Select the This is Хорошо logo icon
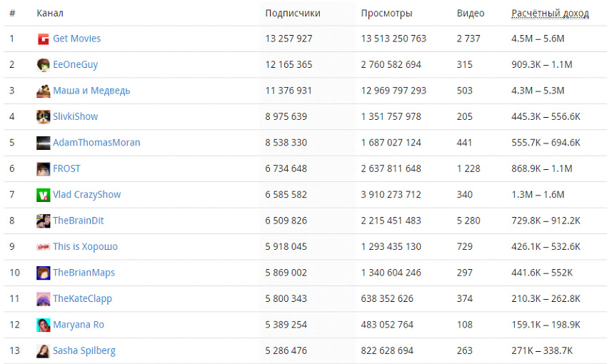Screen dimensions: 607x364 pyautogui.click(x=44, y=247)
